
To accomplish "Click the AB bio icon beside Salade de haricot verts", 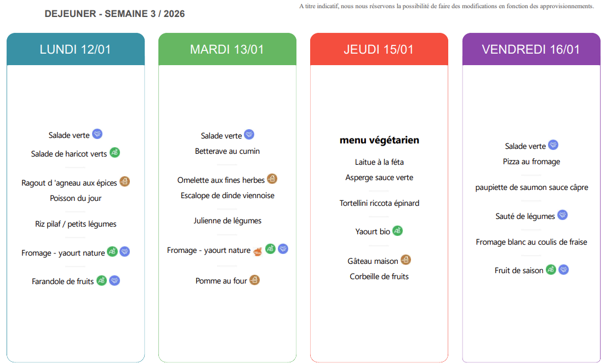I will pyautogui.click(x=115, y=153).
